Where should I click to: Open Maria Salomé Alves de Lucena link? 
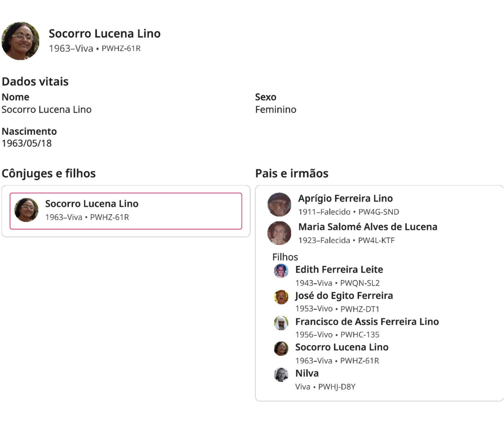point(367,227)
